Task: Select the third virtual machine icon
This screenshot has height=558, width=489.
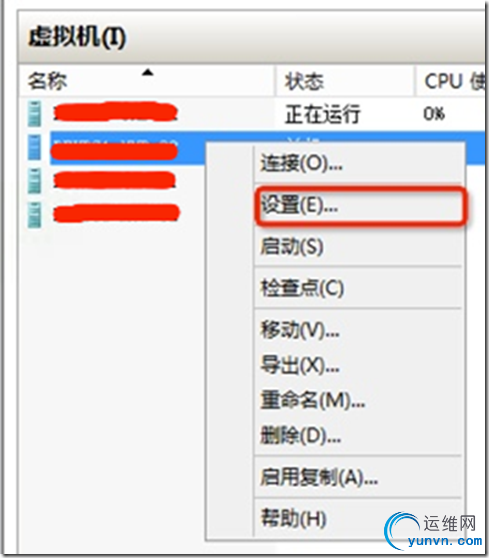Action: [34, 180]
